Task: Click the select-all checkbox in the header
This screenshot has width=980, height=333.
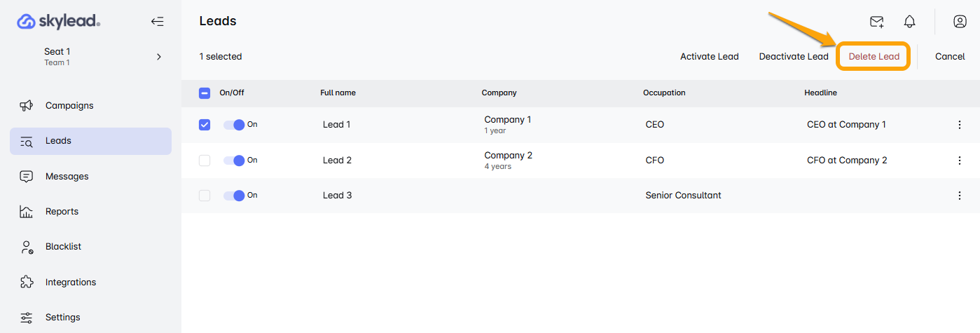Action: pyautogui.click(x=205, y=93)
